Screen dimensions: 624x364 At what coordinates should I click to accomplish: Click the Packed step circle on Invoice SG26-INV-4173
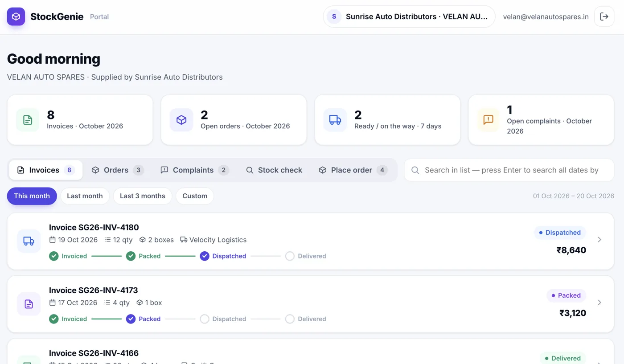pos(131,319)
